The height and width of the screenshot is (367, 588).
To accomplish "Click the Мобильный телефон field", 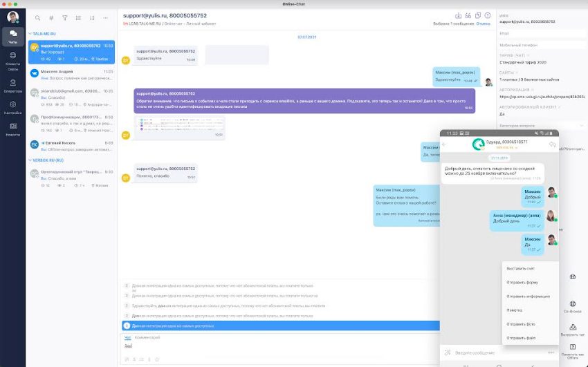I will coord(542,45).
